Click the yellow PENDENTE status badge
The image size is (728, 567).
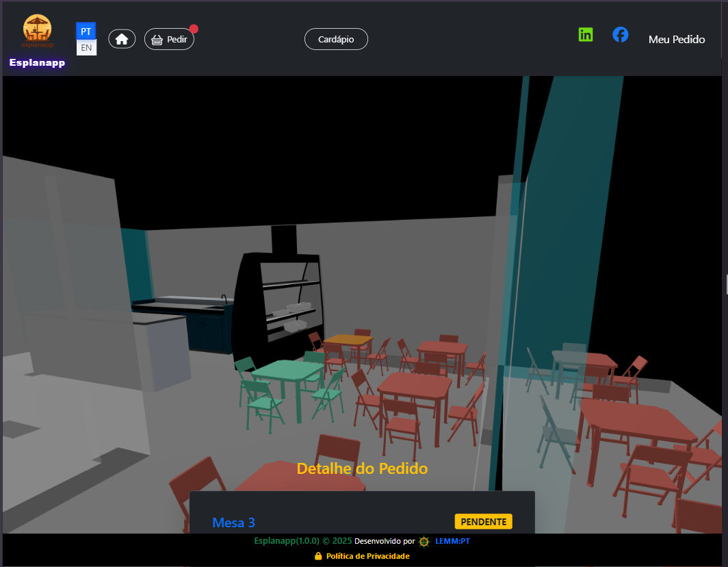pos(483,522)
